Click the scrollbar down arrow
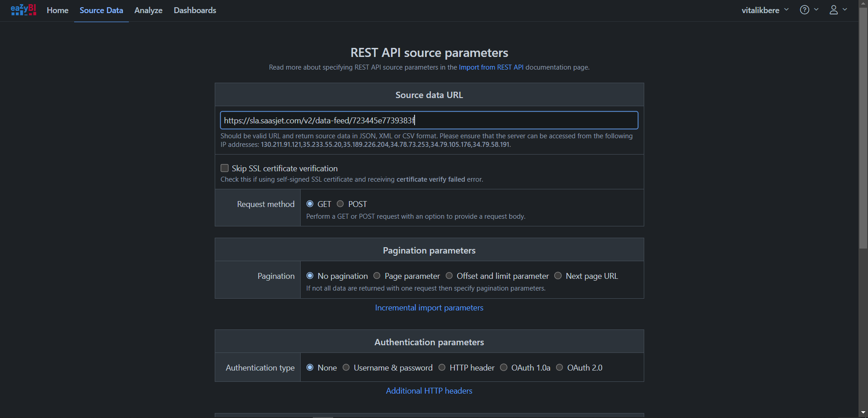Image resolution: width=868 pixels, height=418 pixels. point(863,412)
